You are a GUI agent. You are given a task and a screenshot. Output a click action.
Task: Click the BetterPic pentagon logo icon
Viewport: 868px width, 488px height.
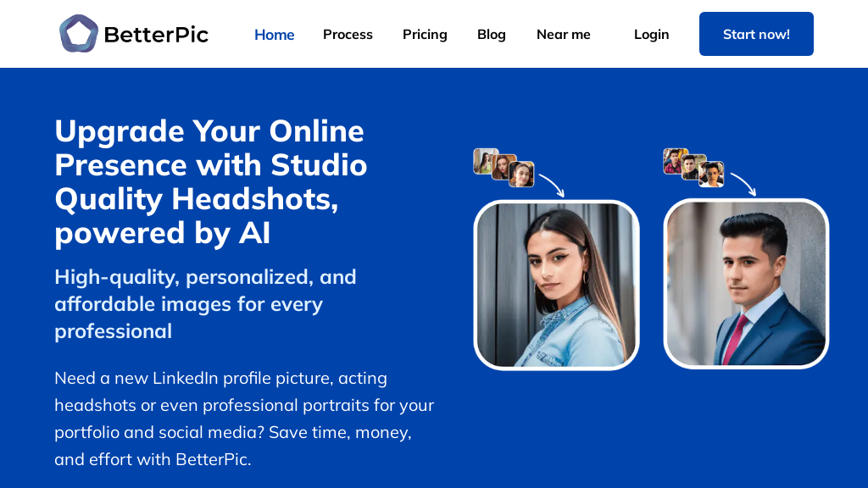(78, 34)
